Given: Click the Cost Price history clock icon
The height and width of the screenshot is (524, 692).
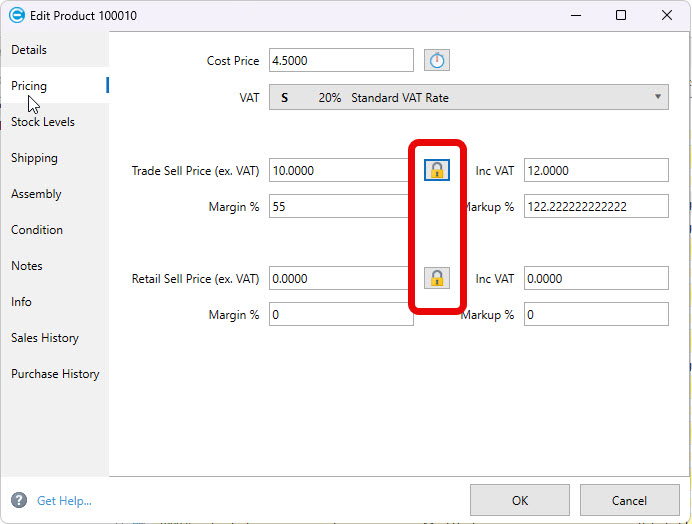Looking at the screenshot, I should point(437,61).
